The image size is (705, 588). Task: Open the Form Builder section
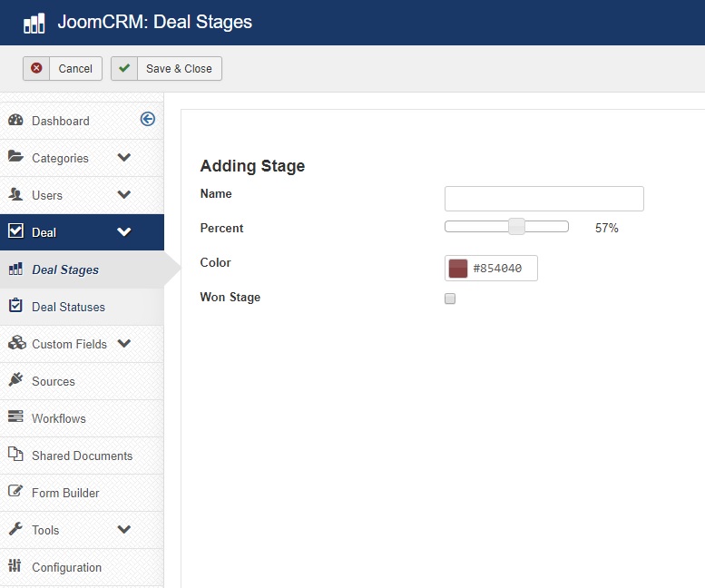coord(82,493)
